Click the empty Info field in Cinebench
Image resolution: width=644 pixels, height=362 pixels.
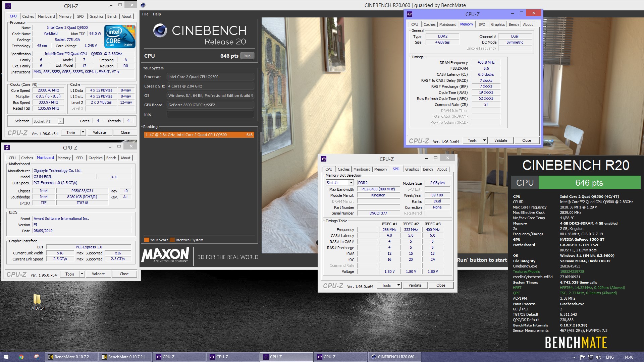[210, 114]
